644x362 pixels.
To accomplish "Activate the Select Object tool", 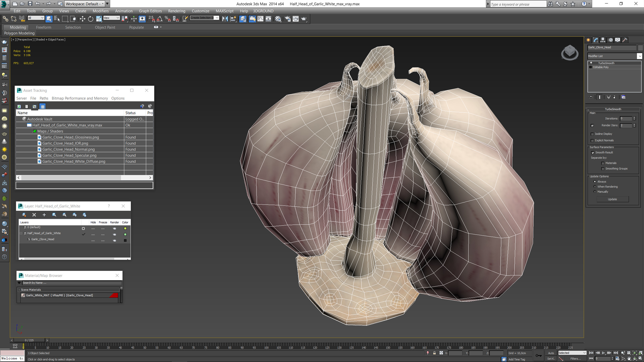I will [x=49, y=19].
